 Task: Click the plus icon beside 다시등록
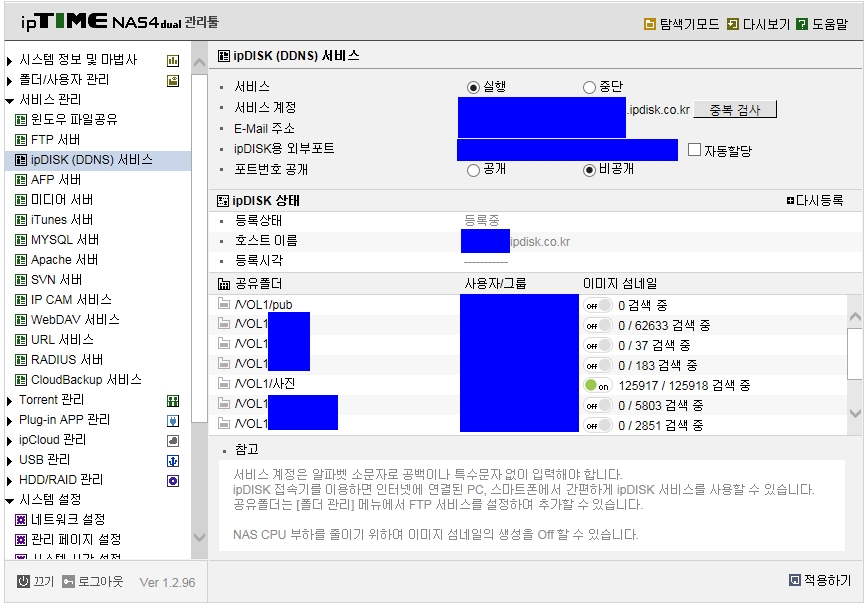point(790,201)
